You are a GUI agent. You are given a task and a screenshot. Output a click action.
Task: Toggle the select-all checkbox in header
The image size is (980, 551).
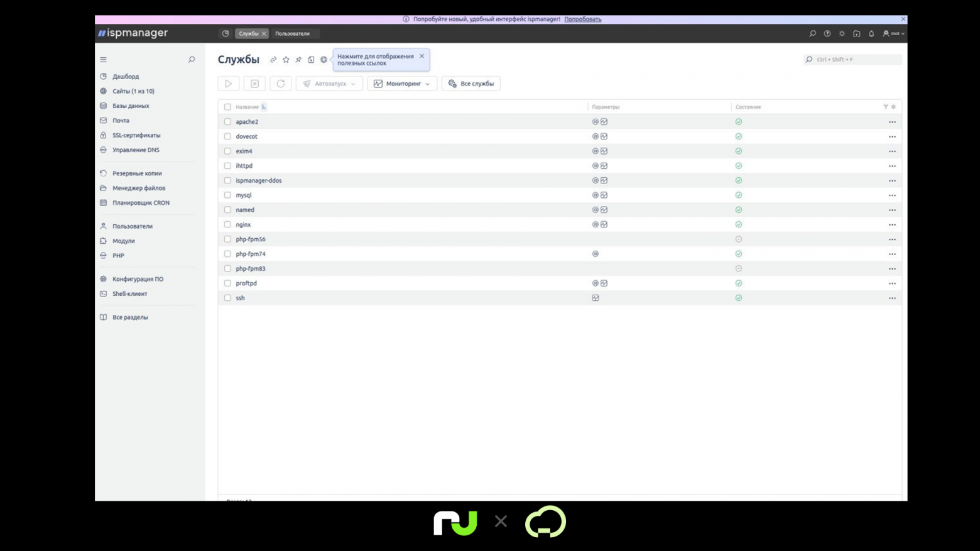pos(227,107)
